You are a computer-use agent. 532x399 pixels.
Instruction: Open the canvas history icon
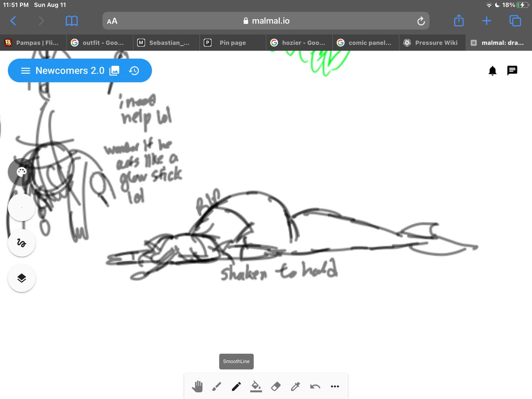[134, 70]
